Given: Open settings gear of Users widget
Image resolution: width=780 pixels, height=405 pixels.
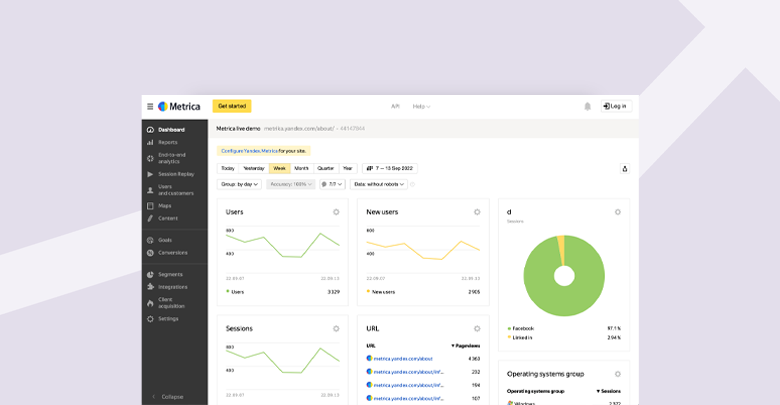Looking at the screenshot, I should [336, 212].
